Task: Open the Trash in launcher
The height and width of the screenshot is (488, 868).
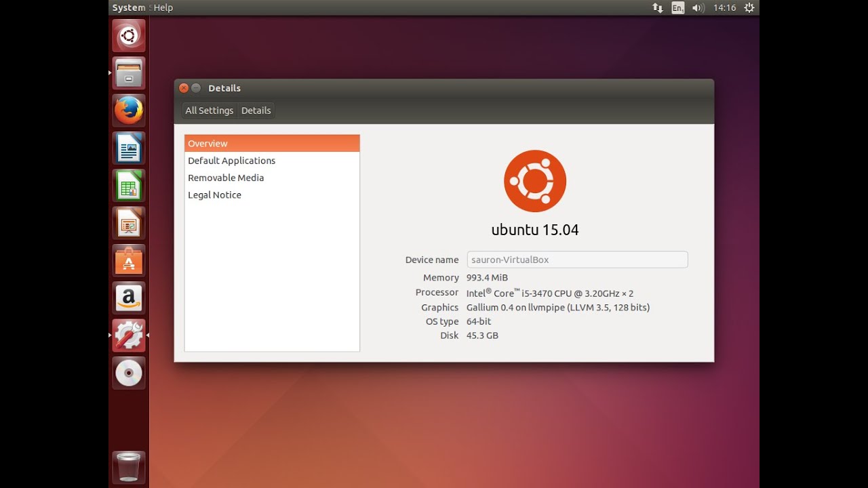Action: (x=129, y=467)
